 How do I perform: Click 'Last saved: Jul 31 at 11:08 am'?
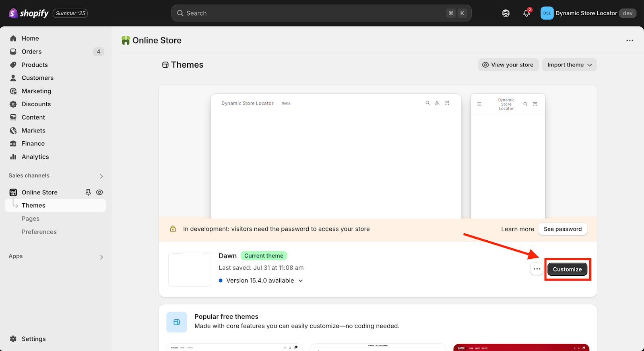click(261, 268)
